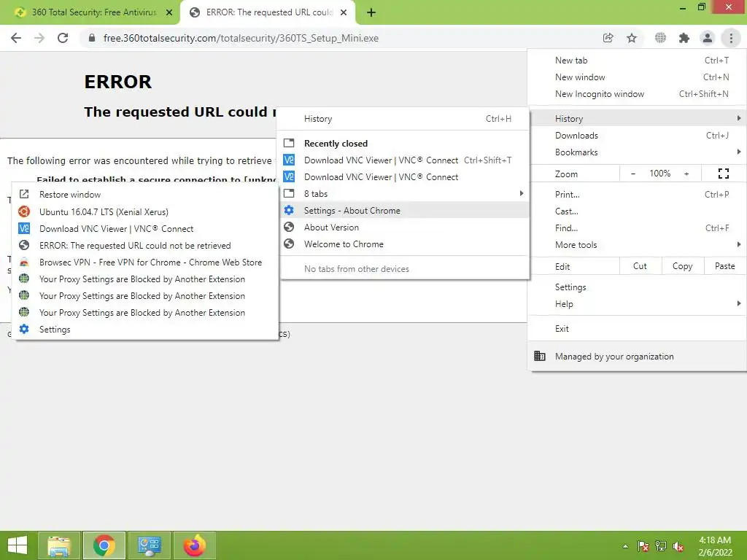The height and width of the screenshot is (560, 747).
Task: Click the Chrome taskbar icon
Action: click(x=104, y=545)
